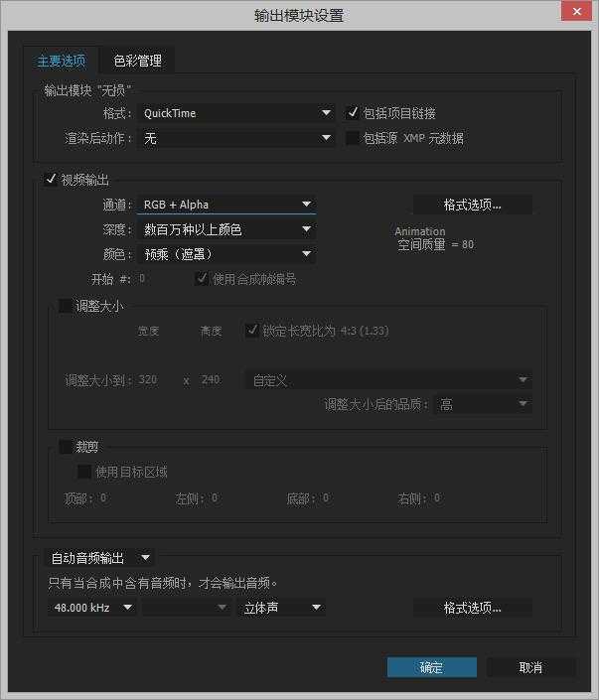
Task: Click the 右侧 crop value
Action: (437, 497)
